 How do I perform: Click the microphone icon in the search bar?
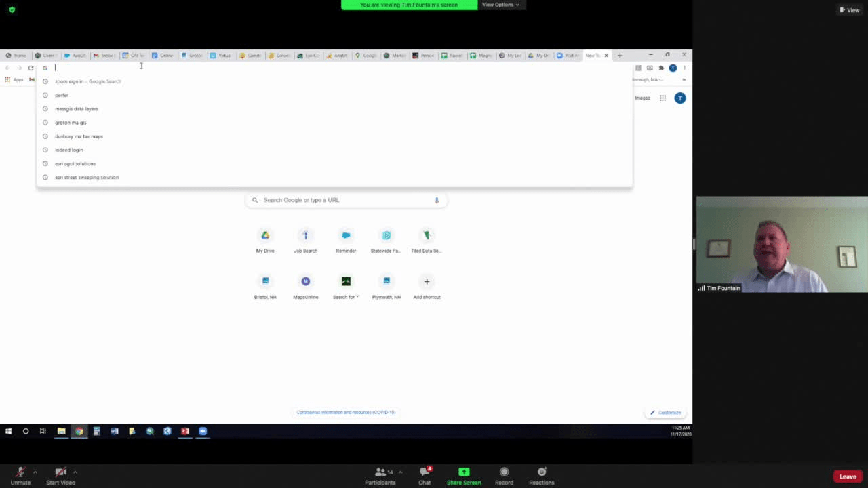437,199
